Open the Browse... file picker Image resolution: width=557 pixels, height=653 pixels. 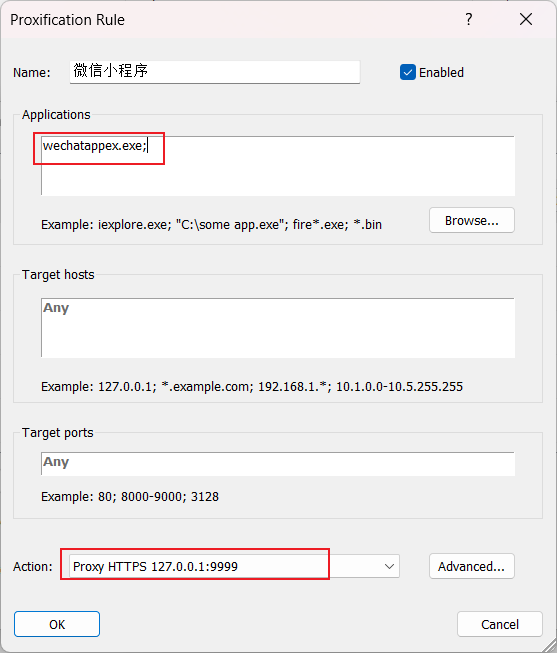point(472,220)
